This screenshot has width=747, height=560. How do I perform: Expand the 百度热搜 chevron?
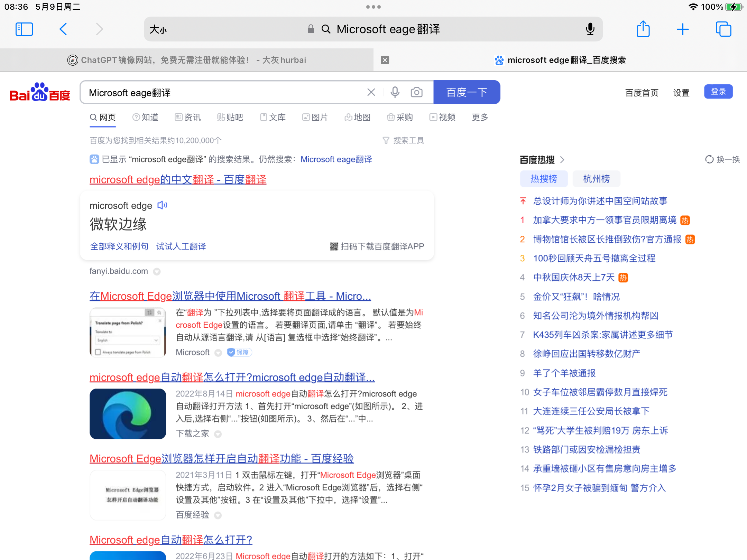[562, 160]
